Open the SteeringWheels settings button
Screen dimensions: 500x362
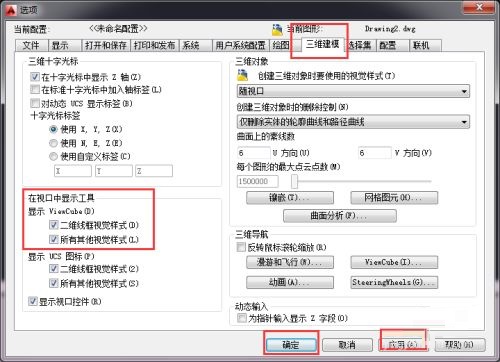[x=394, y=282]
